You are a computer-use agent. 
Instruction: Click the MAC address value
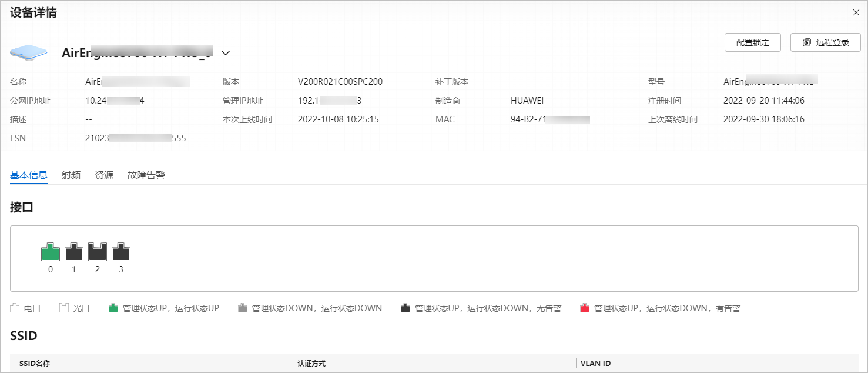coord(550,119)
